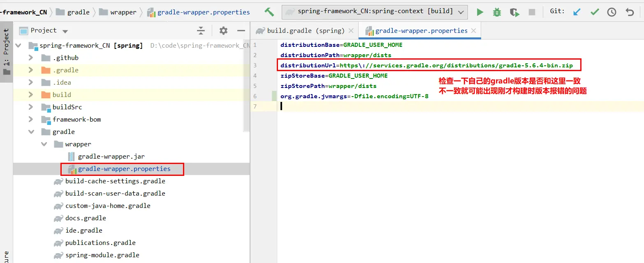644x263 pixels.
Task: Select the build folder row
Action: coord(131,95)
